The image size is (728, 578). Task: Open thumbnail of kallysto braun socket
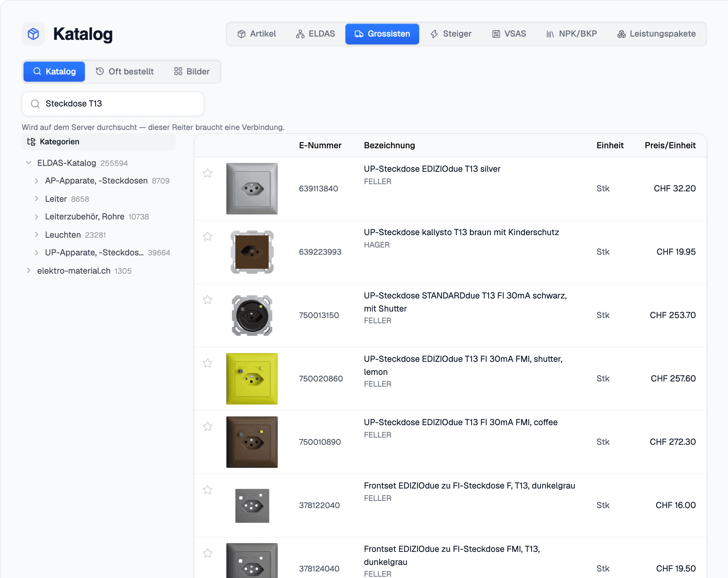click(252, 252)
